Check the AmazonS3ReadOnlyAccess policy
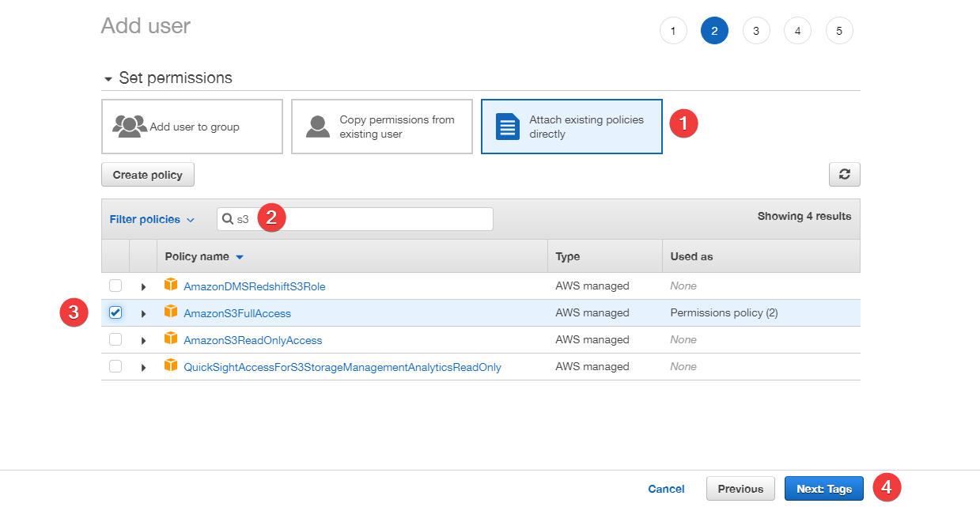980x507 pixels. tap(115, 339)
